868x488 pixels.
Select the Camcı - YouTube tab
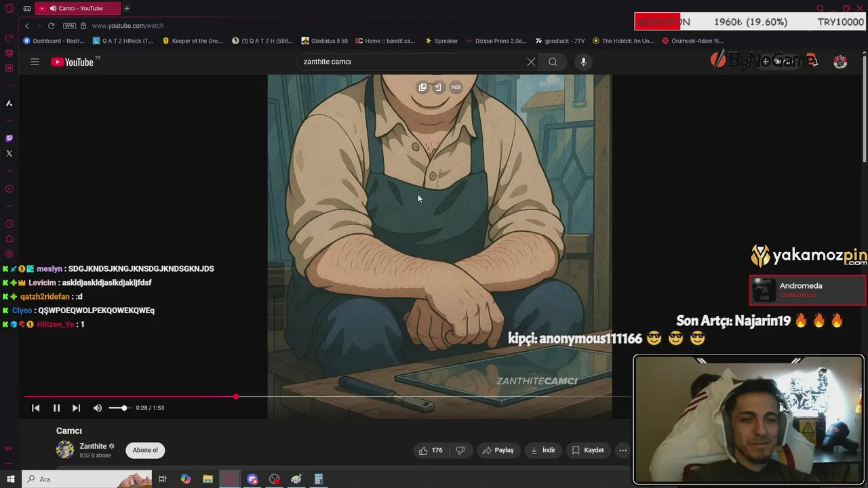tap(77, 8)
